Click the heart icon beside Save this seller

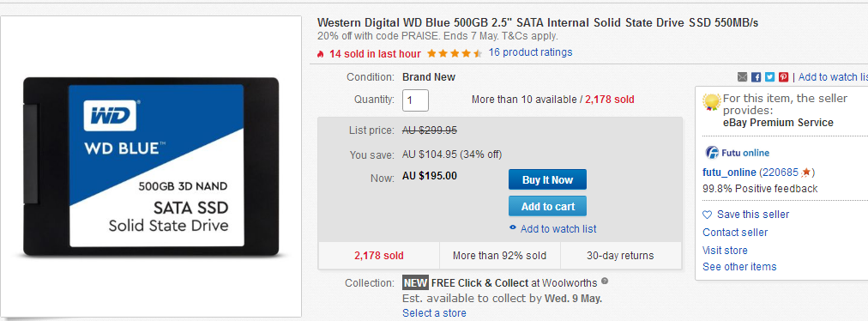[x=707, y=215]
